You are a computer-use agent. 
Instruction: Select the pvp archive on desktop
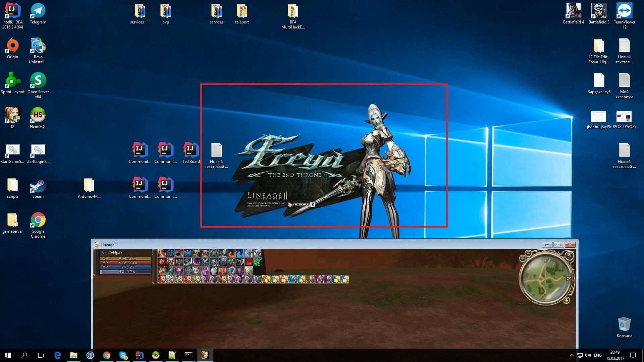165,14
